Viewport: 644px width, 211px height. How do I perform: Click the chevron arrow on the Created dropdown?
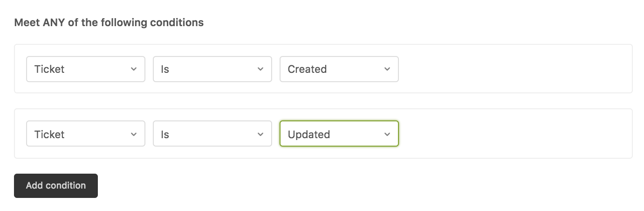pos(387,69)
